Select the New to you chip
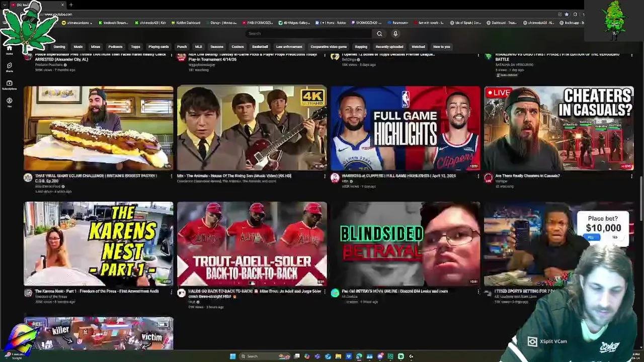Image resolution: width=644 pixels, height=362 pixels. pos(442,47)
